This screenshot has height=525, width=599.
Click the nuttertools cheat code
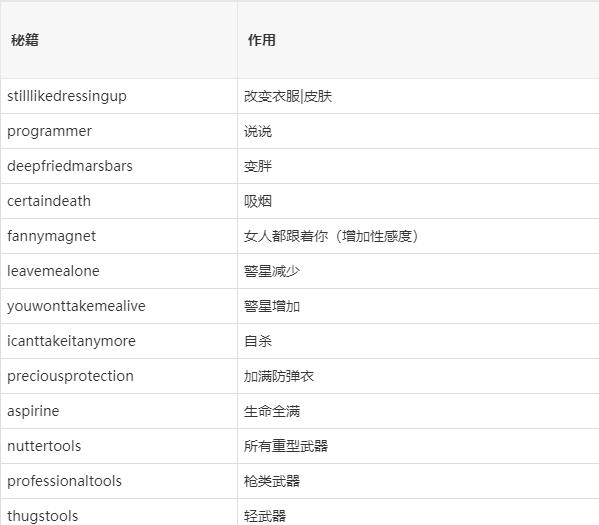tap(44, 446)
